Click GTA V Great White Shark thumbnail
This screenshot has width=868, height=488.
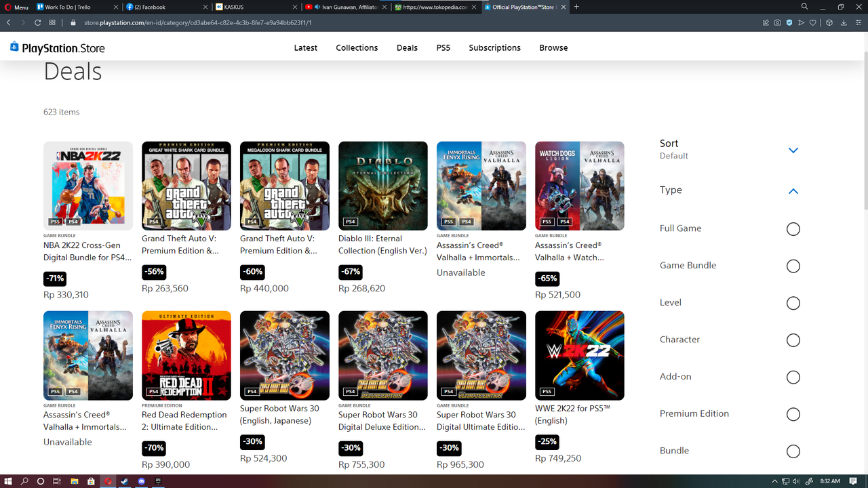(x=186, y=186)
